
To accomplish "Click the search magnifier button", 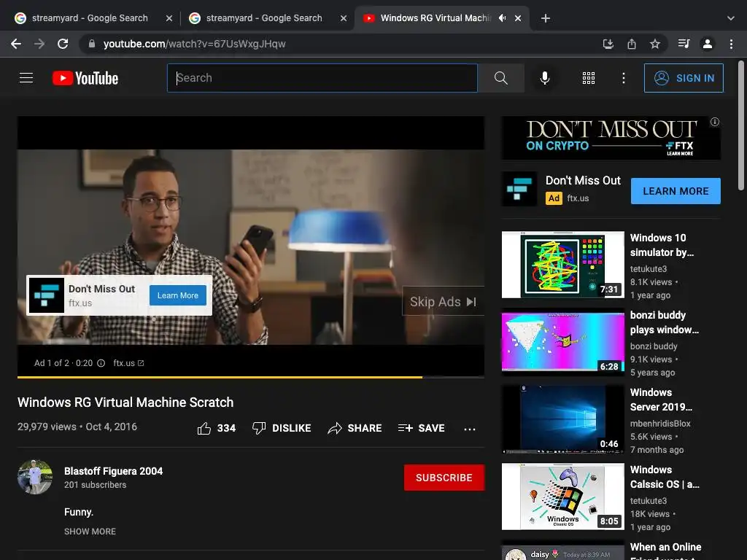I will pos(500,78).
